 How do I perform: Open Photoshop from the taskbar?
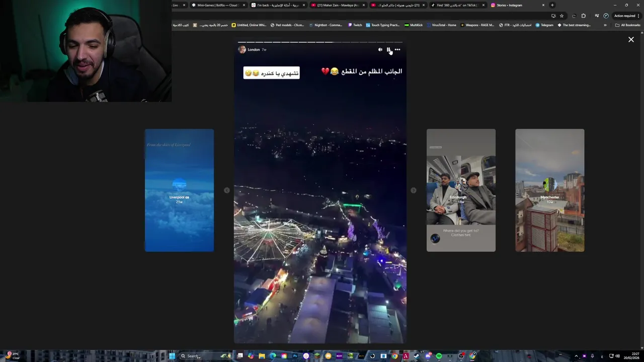pyautogui.click(x=295, y=356)
